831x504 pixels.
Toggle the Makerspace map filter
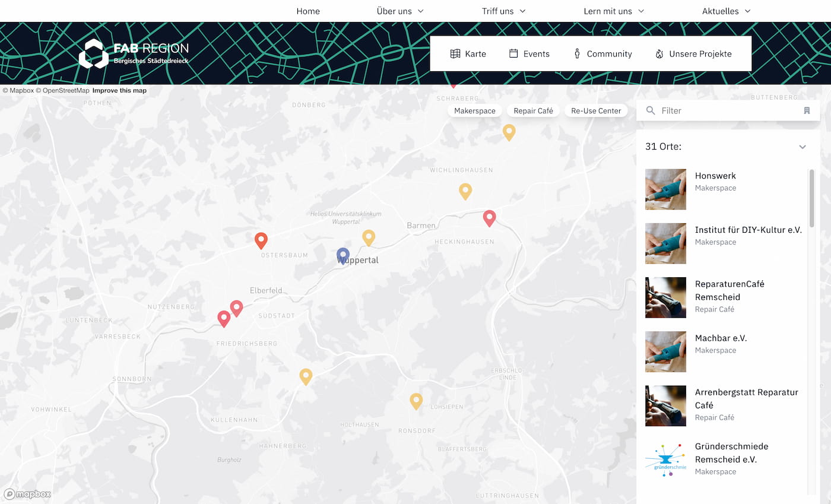coord(474,111)
